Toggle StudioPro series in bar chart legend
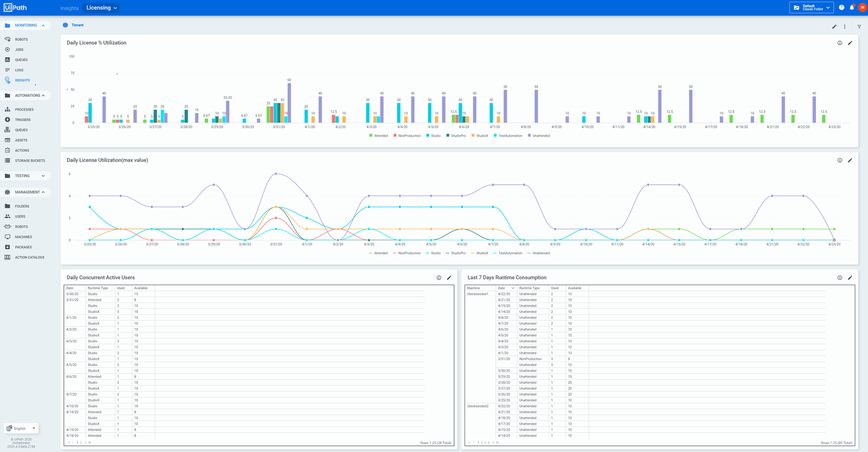Viewport: 868px width, 452px height. (456, 136)
